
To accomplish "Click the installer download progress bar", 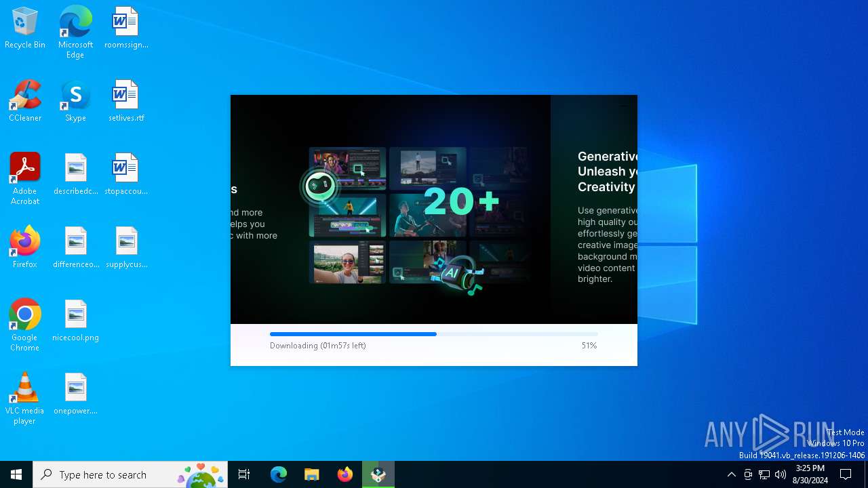I will 434,334.
